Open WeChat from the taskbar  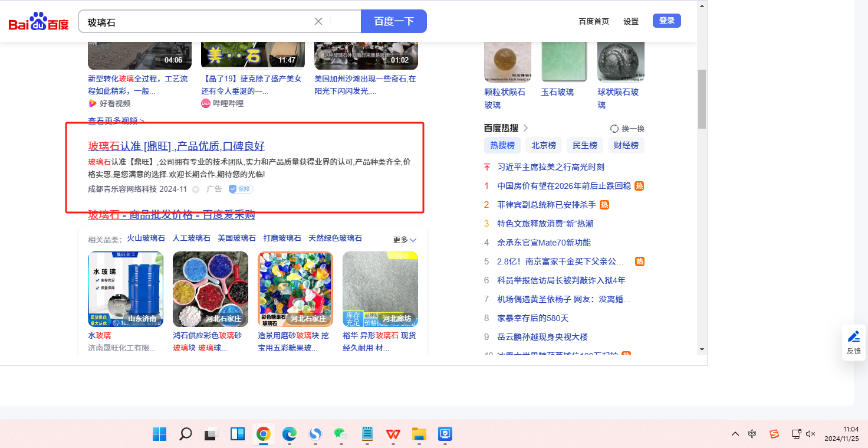coord(341,434)
